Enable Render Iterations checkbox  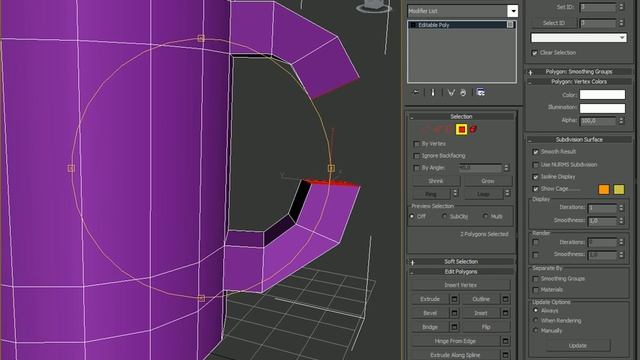pyautogui.click(x=536, y=242)
